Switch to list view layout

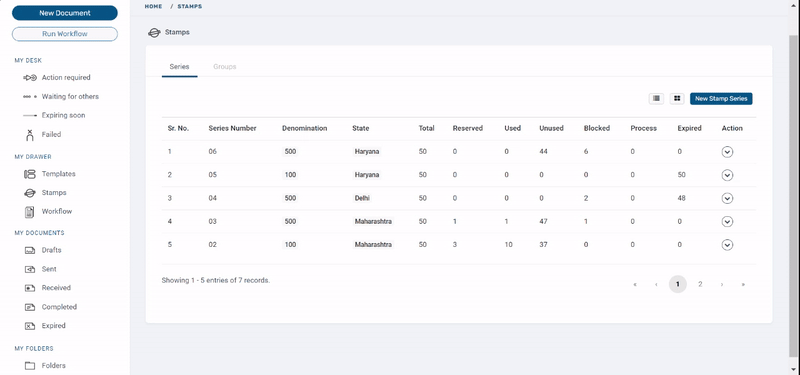click(x=656, y=98)
